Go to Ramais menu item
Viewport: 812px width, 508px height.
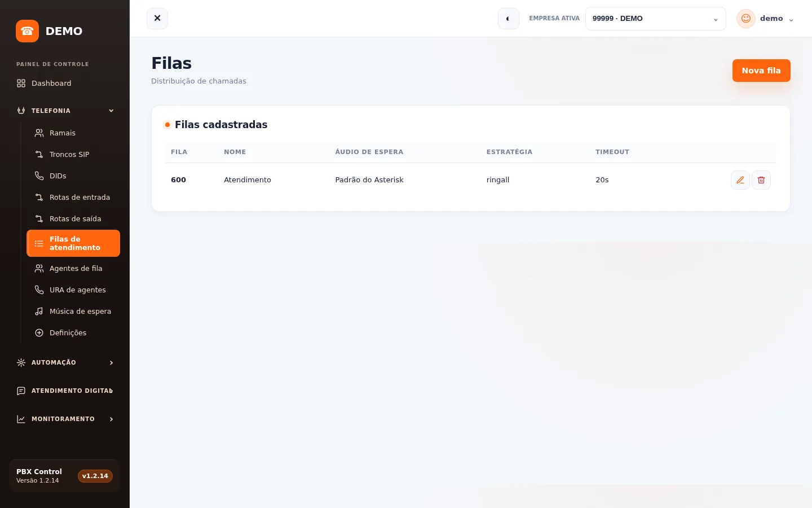[73, 133]
